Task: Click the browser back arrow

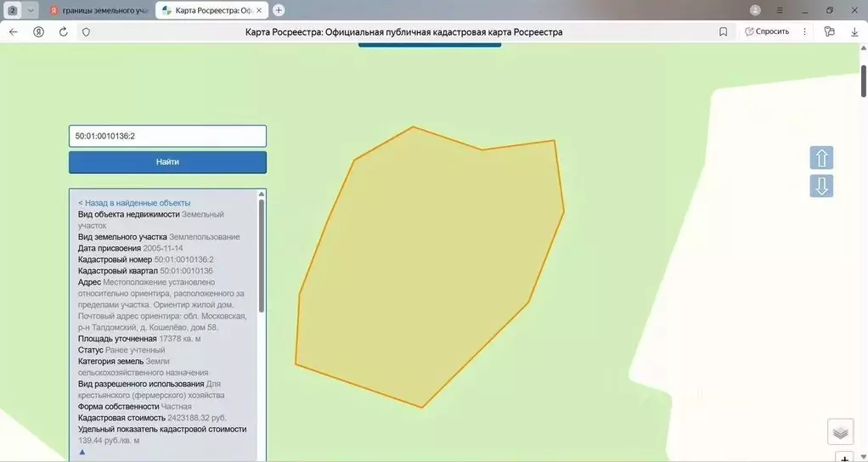Action: click(x=14, y=32)
